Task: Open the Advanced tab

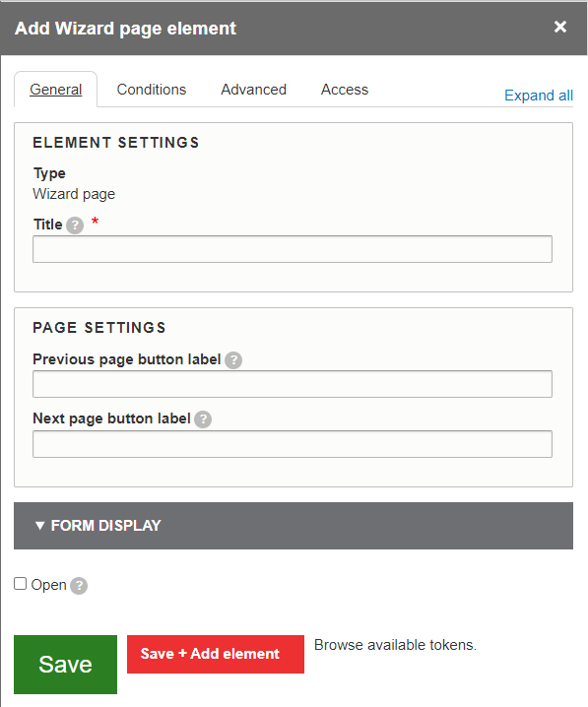Action: pos(253,90)
